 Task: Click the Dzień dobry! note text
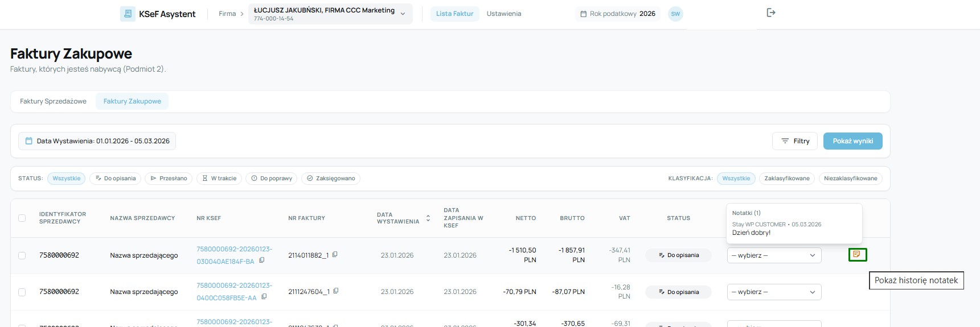pyautogui.click(x=751, y=233)
